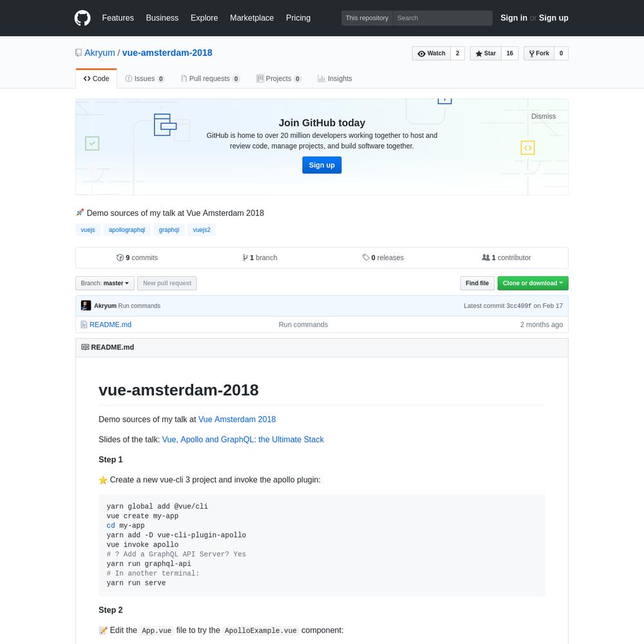Dismiss the Join GitHub today banner

544,116
